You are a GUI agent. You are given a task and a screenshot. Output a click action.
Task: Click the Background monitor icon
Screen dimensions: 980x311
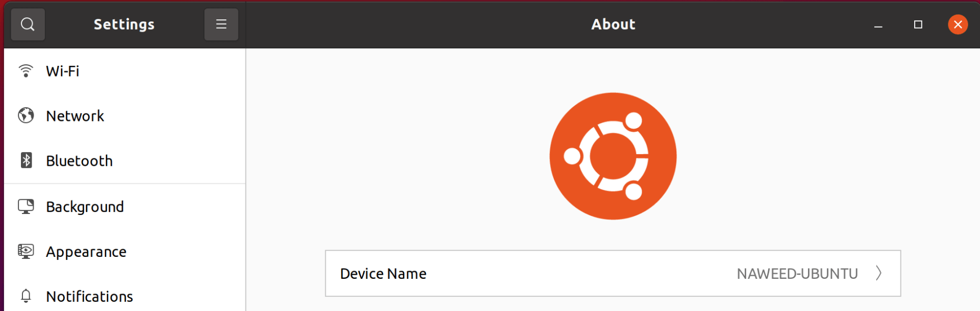26,206
